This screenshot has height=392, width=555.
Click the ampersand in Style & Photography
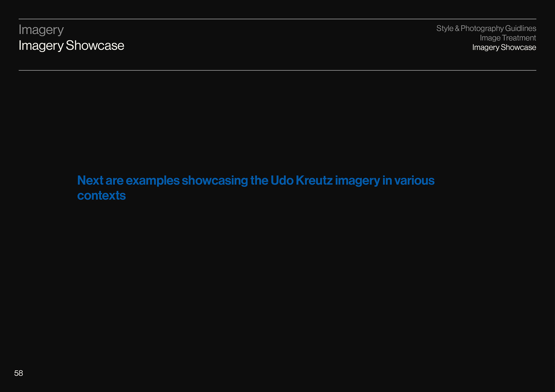point(457,28)
